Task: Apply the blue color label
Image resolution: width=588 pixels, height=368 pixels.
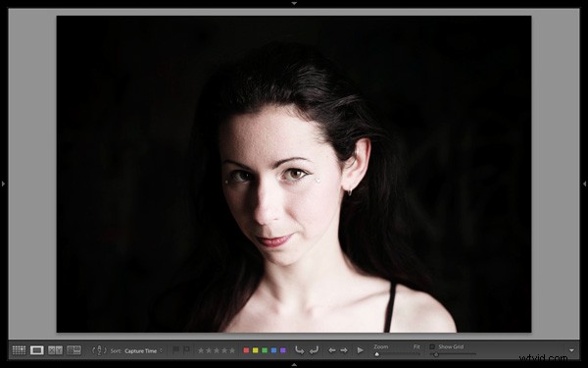Action: (x=273, y=350)
